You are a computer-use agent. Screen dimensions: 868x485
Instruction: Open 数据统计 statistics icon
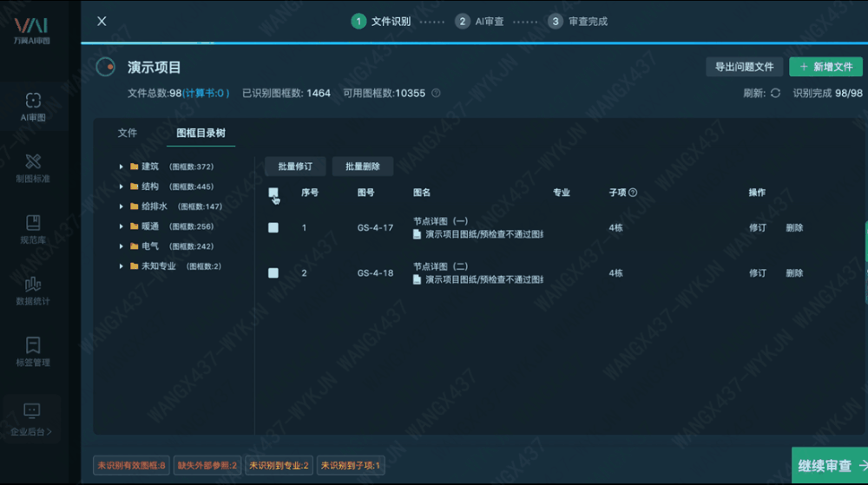pos(33,285)
